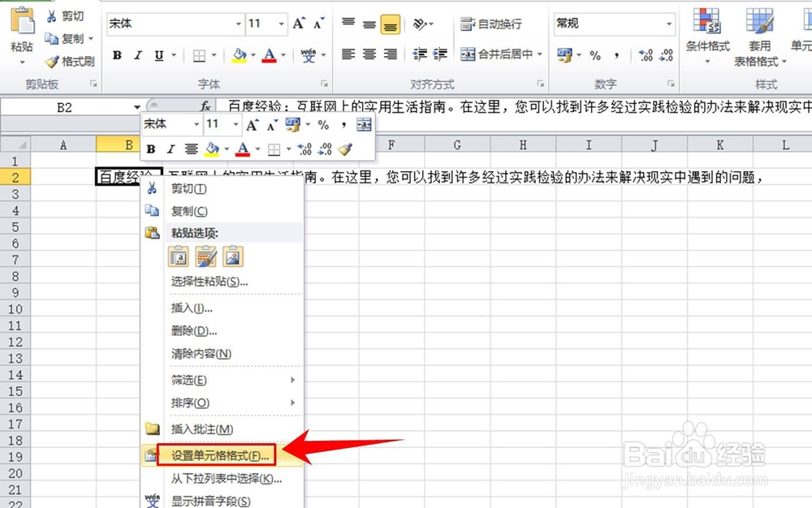Click the Comma Style (千位分隔) icon
Image resolution: width=812 pixels, height=508 pixels.
tap(618, 55)
